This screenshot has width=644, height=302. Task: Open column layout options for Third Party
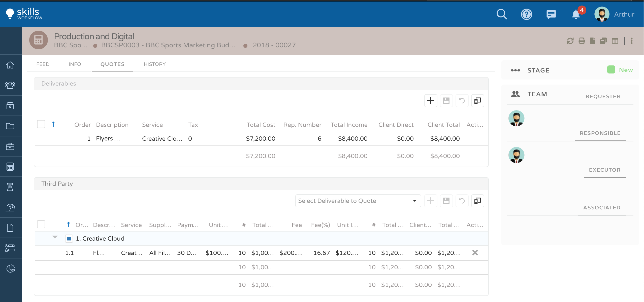[477, 201]
